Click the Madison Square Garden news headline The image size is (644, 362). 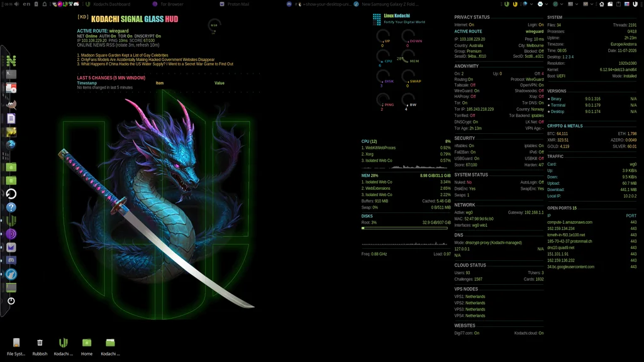pos(123,55)
